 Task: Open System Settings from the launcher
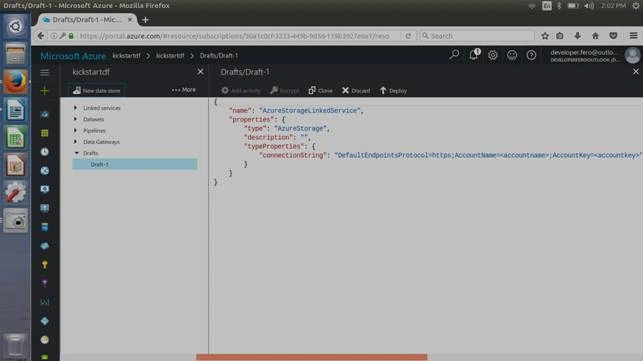pos(15,193)
